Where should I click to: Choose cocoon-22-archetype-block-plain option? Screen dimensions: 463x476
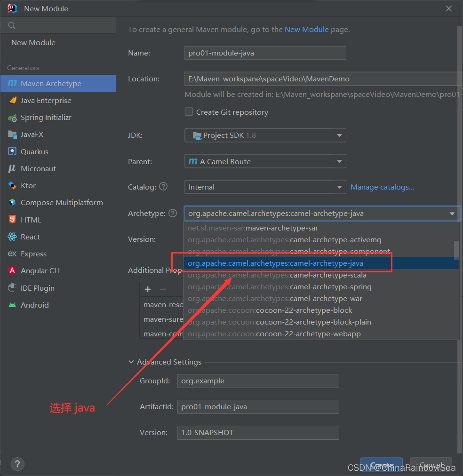pyautogui.click(x=321, y=322)
